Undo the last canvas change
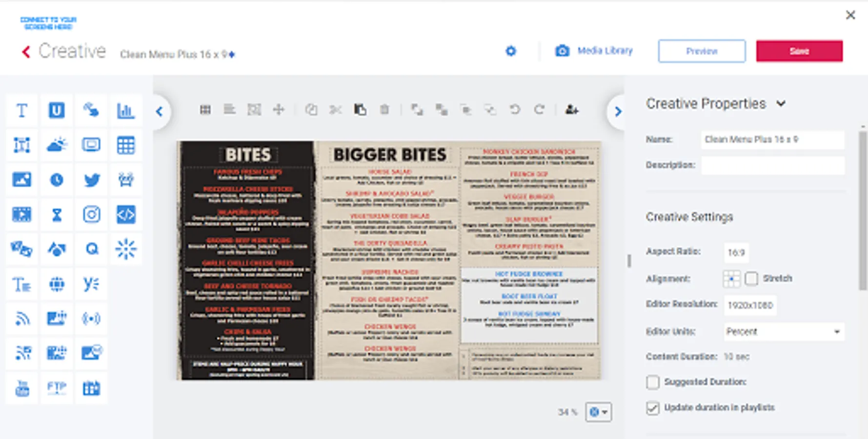 click(x=516, y=110)
